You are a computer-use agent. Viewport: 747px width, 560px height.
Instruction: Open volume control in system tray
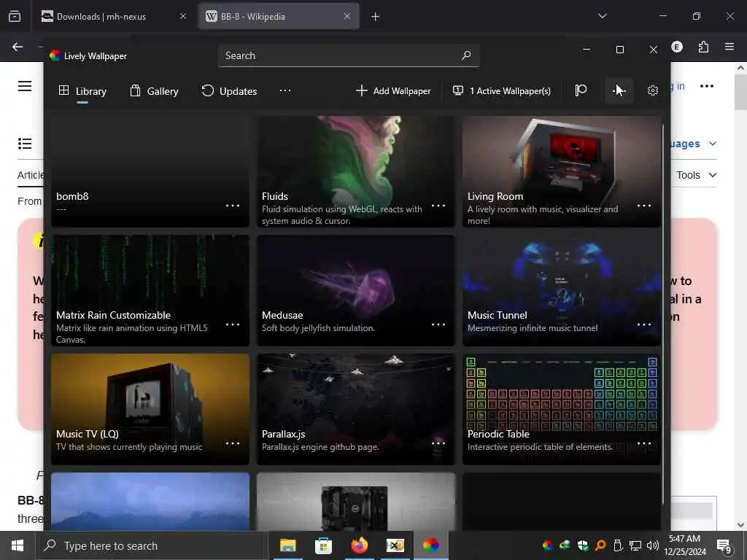coord(653,545)
